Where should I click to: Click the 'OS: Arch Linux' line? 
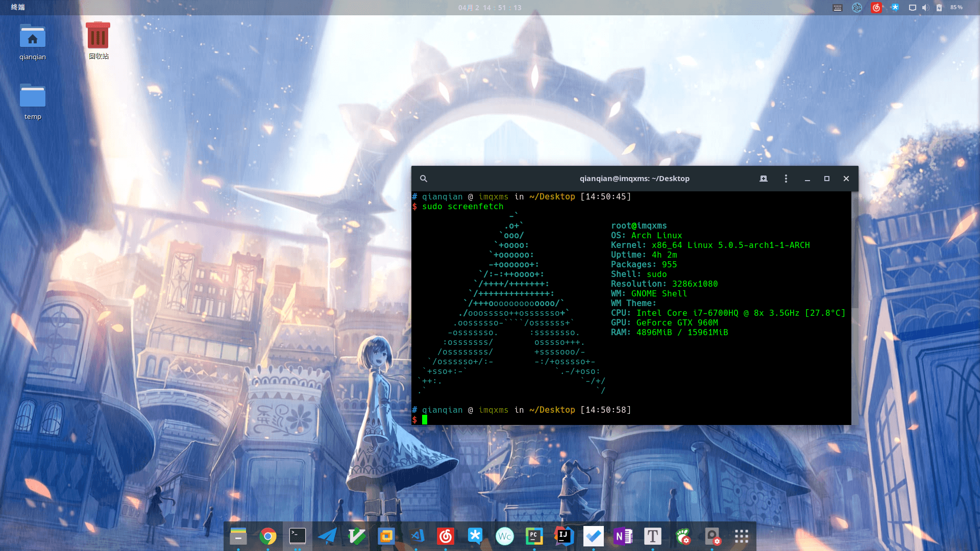tap(646, 236)
